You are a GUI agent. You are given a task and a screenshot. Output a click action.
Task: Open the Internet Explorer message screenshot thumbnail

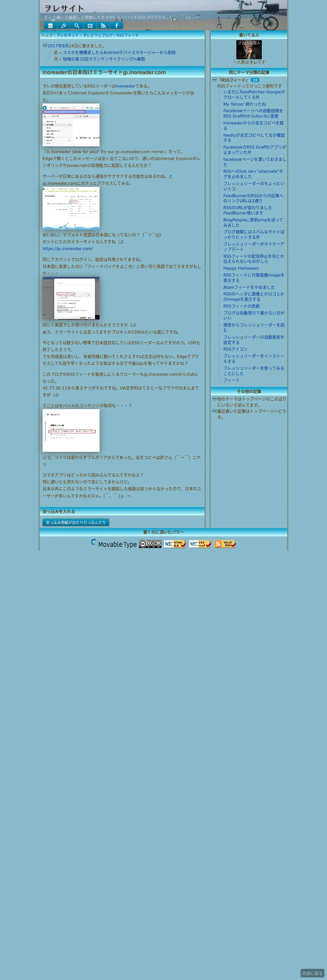tap(71, 125)
